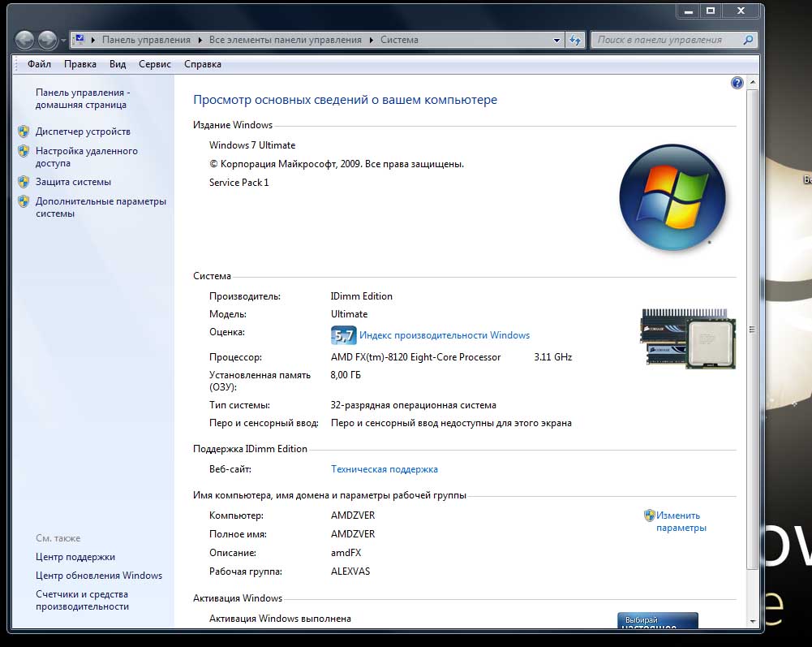This screenshot has height=647, width=812.
Task: Click the blue help question mark icon
Action: 737,83
